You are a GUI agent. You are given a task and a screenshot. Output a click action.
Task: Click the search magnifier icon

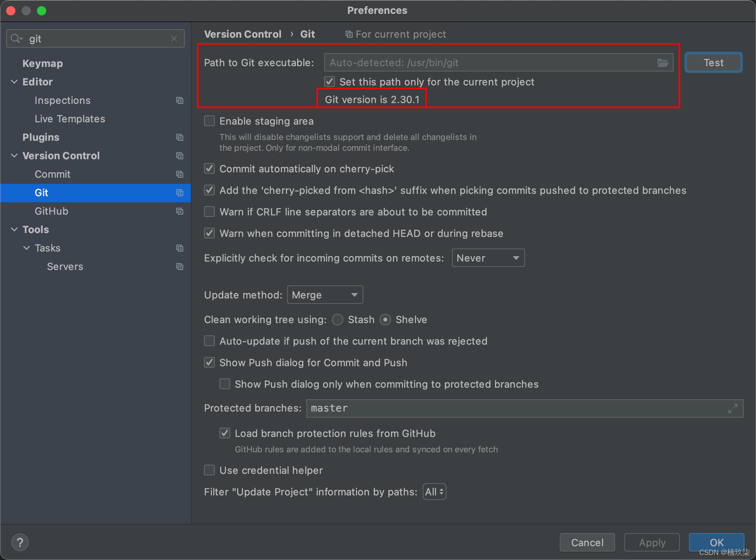(x=17, y=38)
